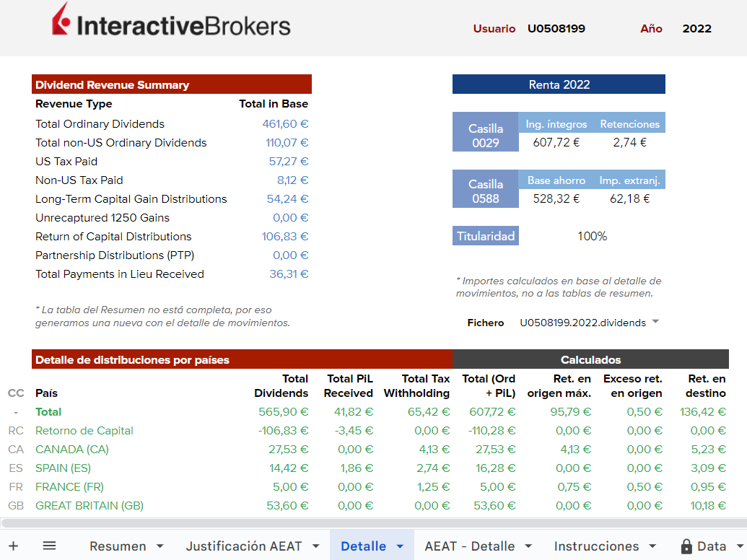Viewport: 747px width, 560px height.
Task: Click the Interactive Brokers logo
Action: [172, 21]
